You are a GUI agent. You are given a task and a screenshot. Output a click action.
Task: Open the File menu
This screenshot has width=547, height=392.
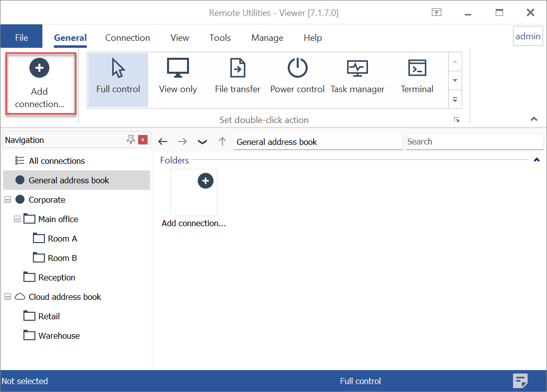[21, 38]
